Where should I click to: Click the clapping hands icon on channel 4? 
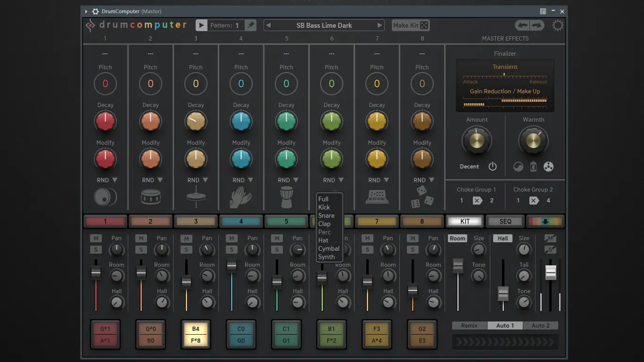[x=240, y=197]
